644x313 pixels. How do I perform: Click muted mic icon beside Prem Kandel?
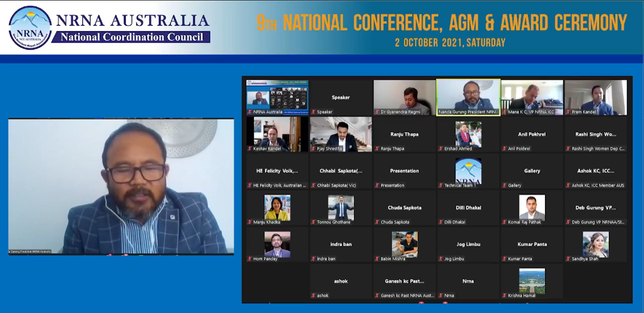click(568, 112)
